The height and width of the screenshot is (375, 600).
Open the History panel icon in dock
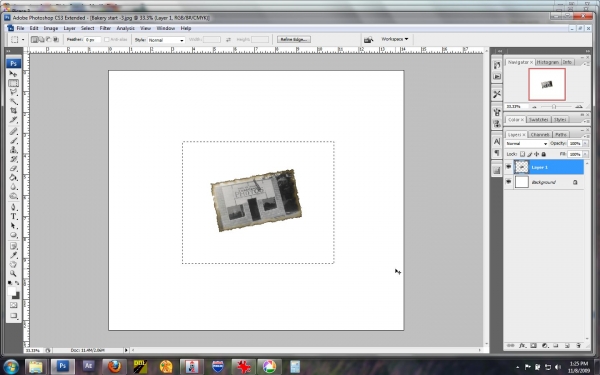point(497,65)
